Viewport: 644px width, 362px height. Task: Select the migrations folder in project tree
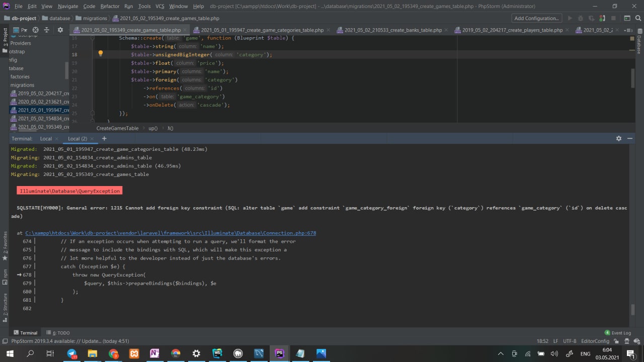click(x=22, y=85)
